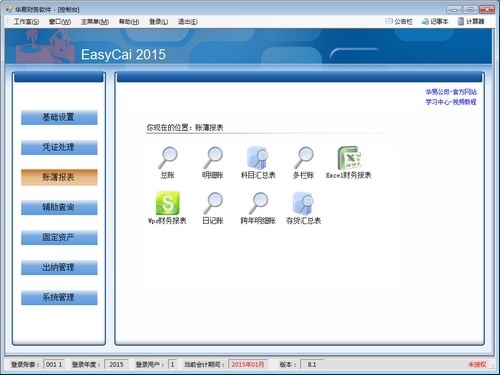This screenshot has height=375, width=500.
Task: Open the 记事本 notepad tool
Action: pyautogui.click(x=435, y=22)
